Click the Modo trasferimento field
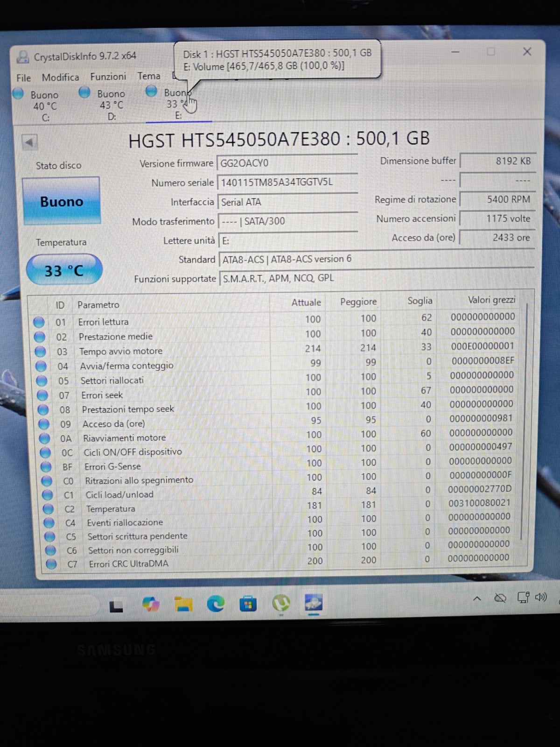The image size is (560, 747). [288, 221]
